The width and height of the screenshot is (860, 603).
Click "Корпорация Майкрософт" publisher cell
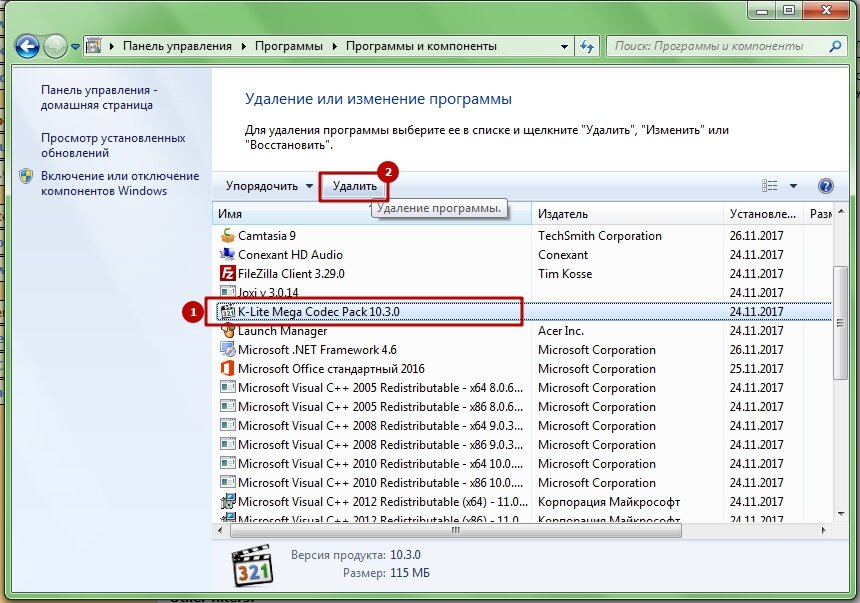click(x=609, y=501)
